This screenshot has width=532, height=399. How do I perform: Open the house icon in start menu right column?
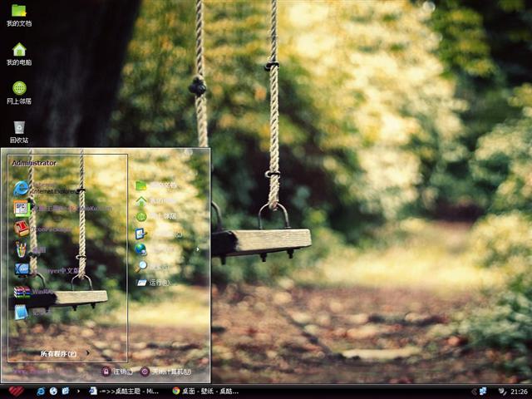coord(140,201)
